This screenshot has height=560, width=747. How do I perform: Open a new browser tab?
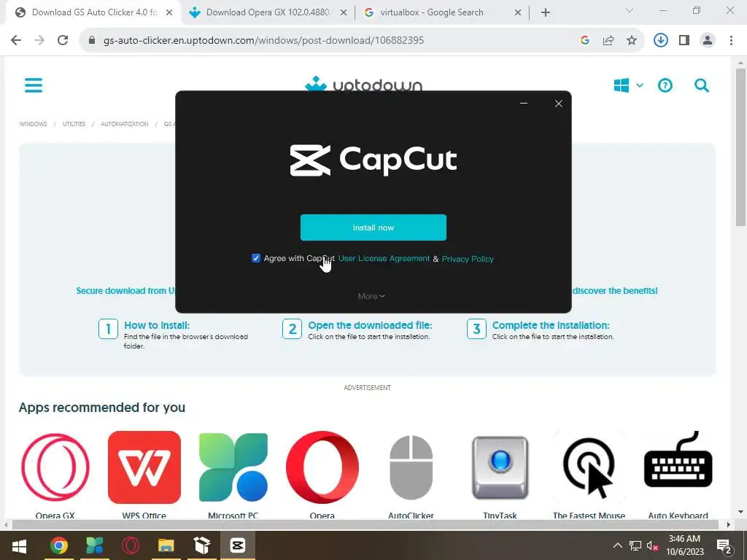click(546, 13)
